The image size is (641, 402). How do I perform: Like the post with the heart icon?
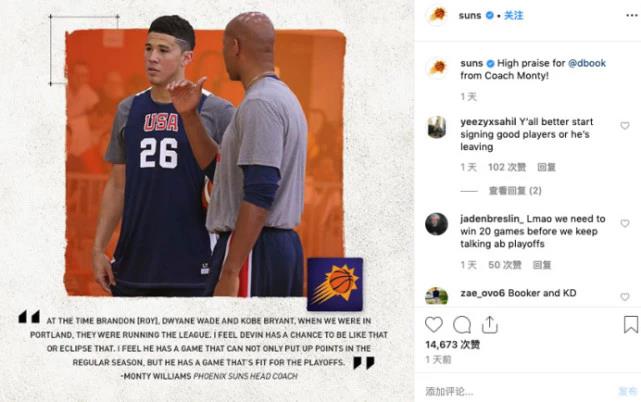tap(434, 325)
